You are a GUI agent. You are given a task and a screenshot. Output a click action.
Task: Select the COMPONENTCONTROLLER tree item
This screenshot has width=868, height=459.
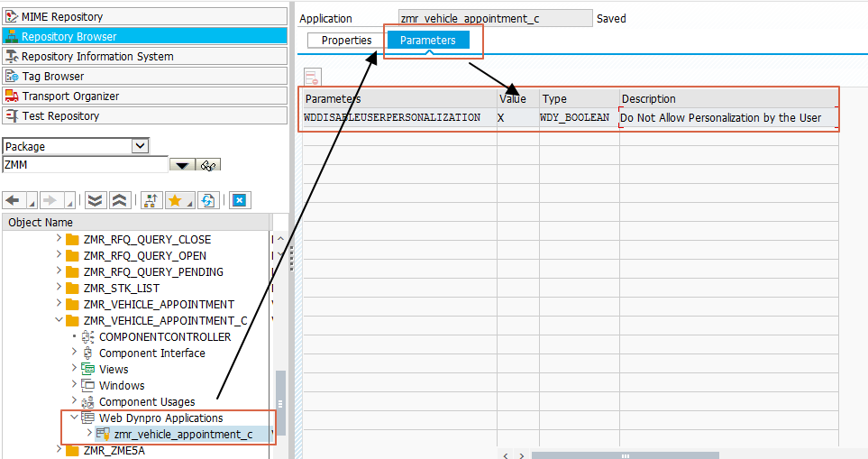[x=165, y=336]
